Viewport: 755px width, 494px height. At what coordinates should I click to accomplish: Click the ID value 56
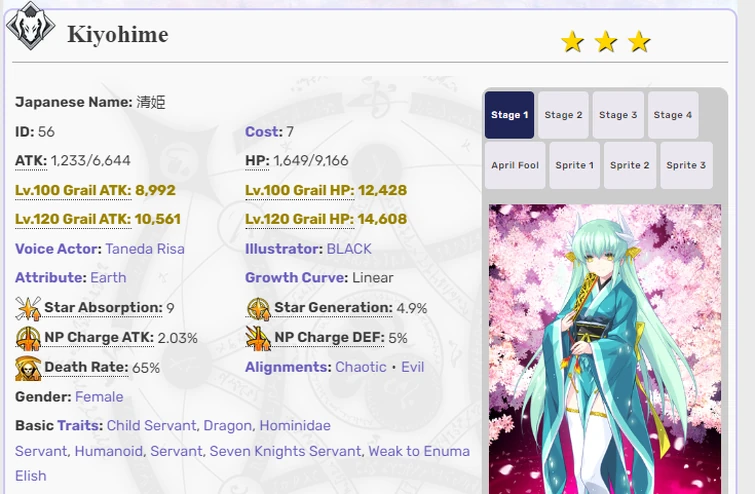coord(46,131)
